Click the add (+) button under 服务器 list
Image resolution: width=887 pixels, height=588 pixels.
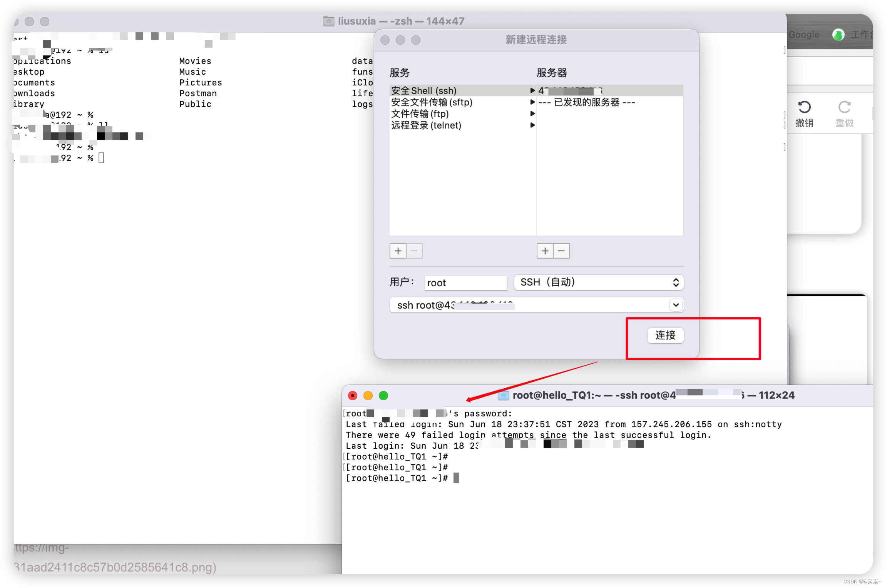tap(545, 251)
